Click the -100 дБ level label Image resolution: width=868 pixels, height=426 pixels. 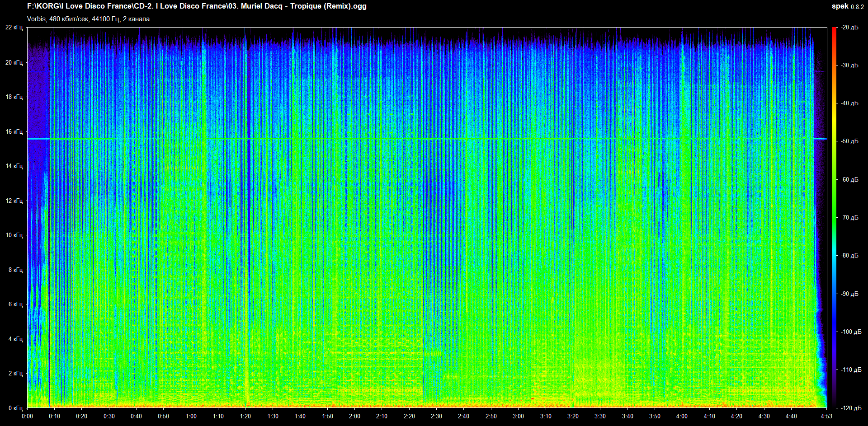851,332
